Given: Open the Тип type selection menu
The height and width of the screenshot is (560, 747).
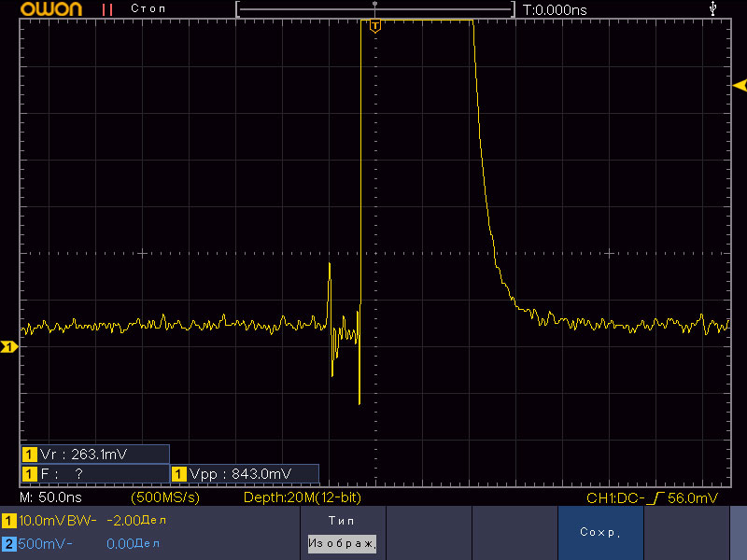Looking at the screenshot, I should tap(341, 520).
